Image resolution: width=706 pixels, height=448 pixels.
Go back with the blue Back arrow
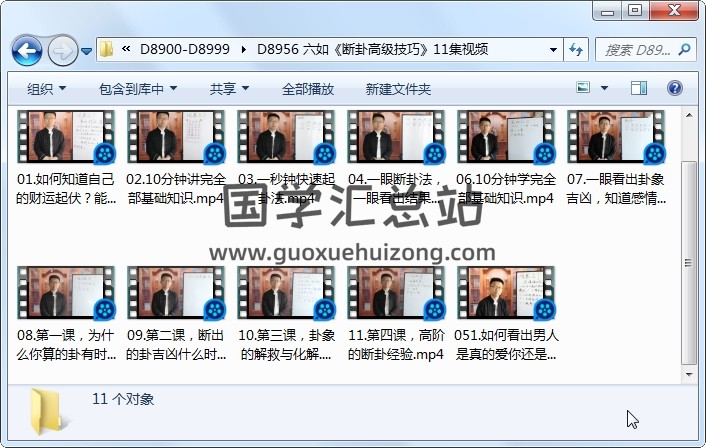click(x=27, y=50)
